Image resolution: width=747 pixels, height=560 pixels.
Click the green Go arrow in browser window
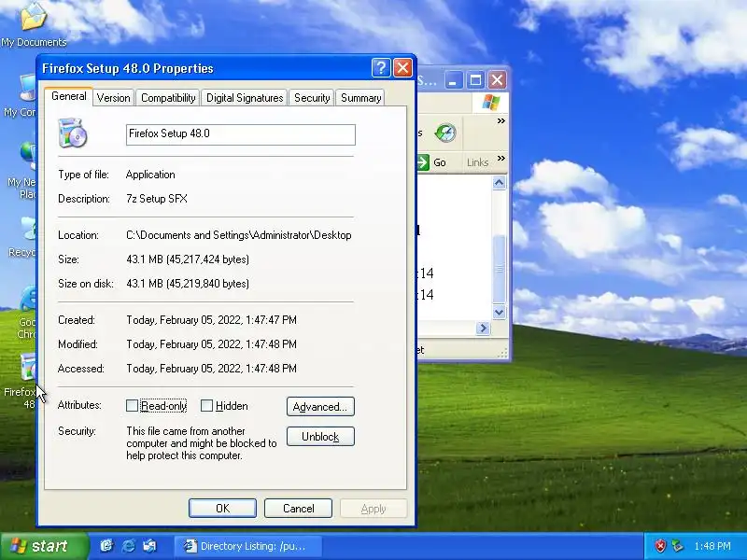point(423,162)
